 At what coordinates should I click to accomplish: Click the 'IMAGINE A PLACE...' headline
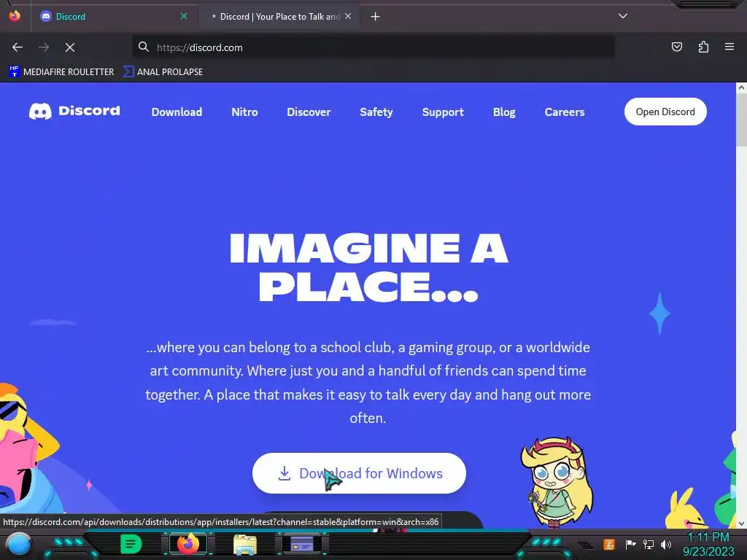[x=368, y=267]
